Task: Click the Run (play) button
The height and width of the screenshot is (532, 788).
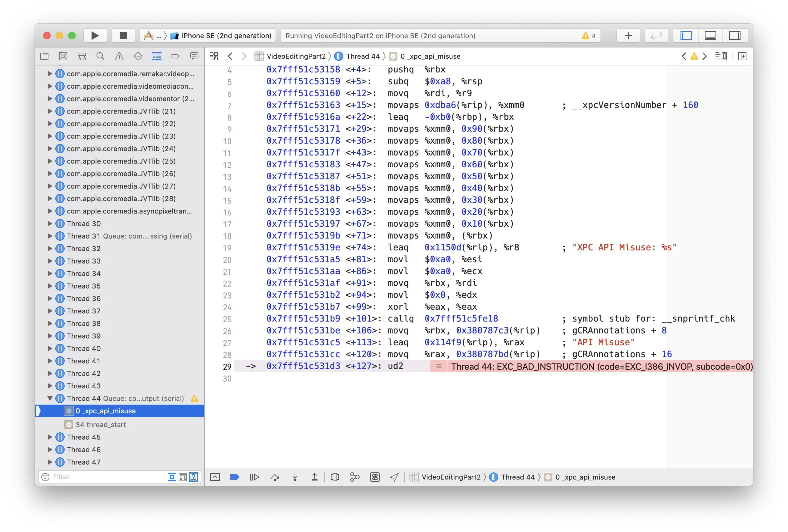Action: pyautogui.click(x=95, y=36)
